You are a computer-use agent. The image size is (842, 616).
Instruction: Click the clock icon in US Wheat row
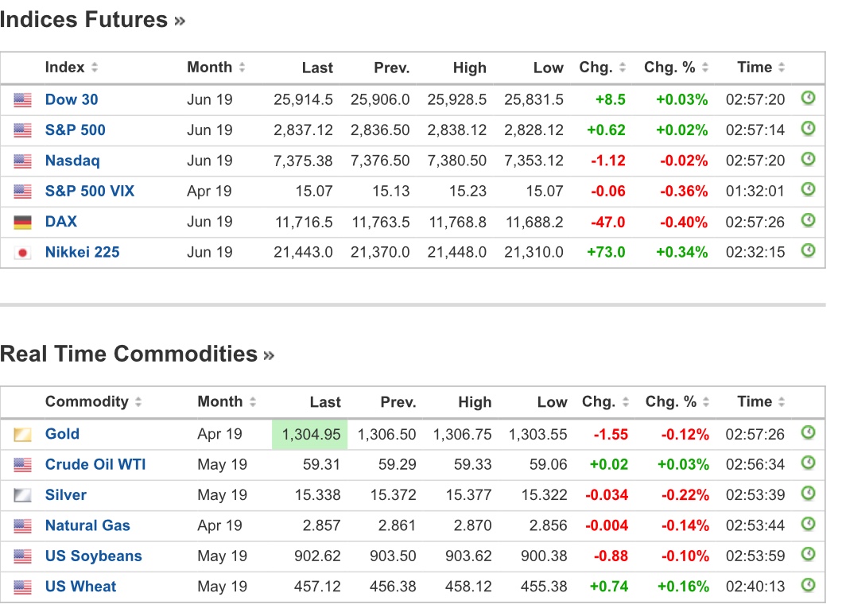pyautogui.click(x=808, y=586)
